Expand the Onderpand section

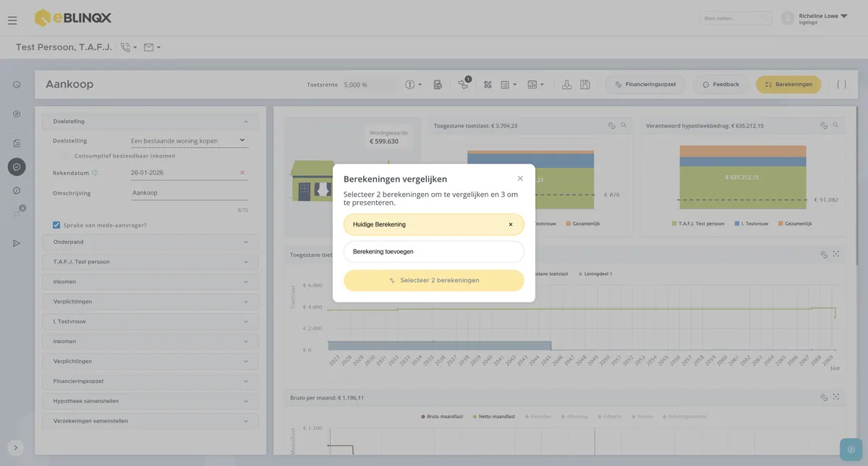coord(150,242)
